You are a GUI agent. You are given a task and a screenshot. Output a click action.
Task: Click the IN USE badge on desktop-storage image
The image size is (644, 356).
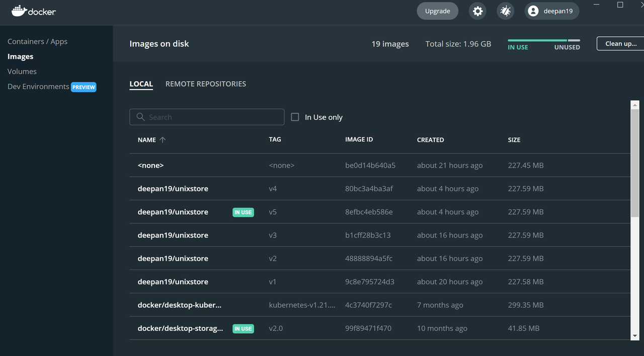point(243,328)
